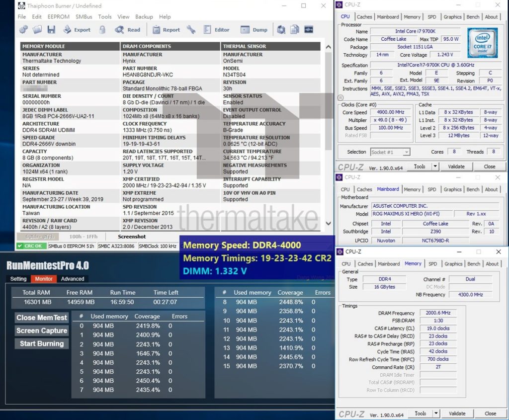Click the Read SPD toolbar button
The image size is (509, 420).
pyautogui.click(x=128, y=29)
